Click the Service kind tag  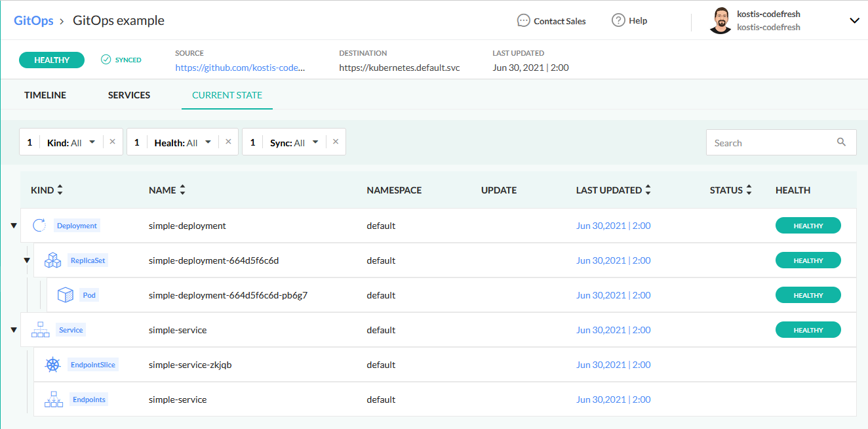[71, 330]
